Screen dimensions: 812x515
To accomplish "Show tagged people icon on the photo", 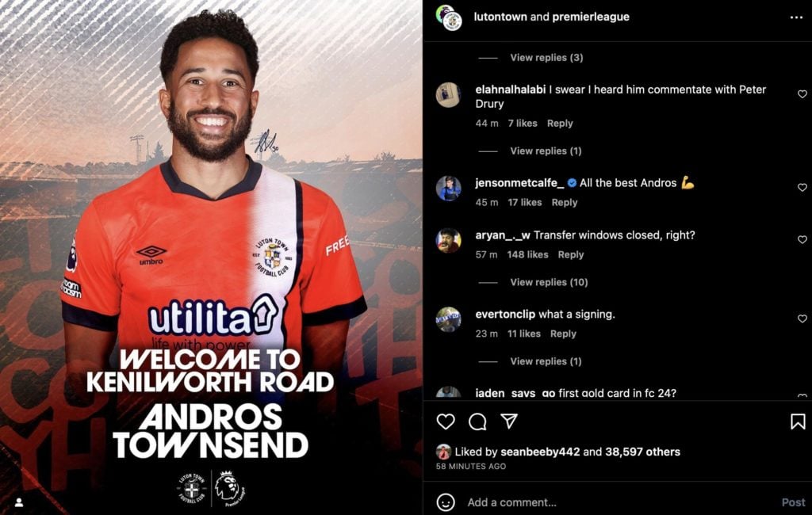I will coord(19,502).
